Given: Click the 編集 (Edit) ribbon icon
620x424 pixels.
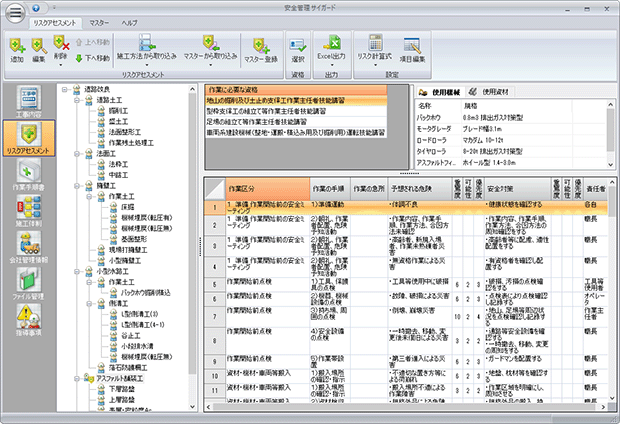Looking at the screenshot, I should point(39,49).
